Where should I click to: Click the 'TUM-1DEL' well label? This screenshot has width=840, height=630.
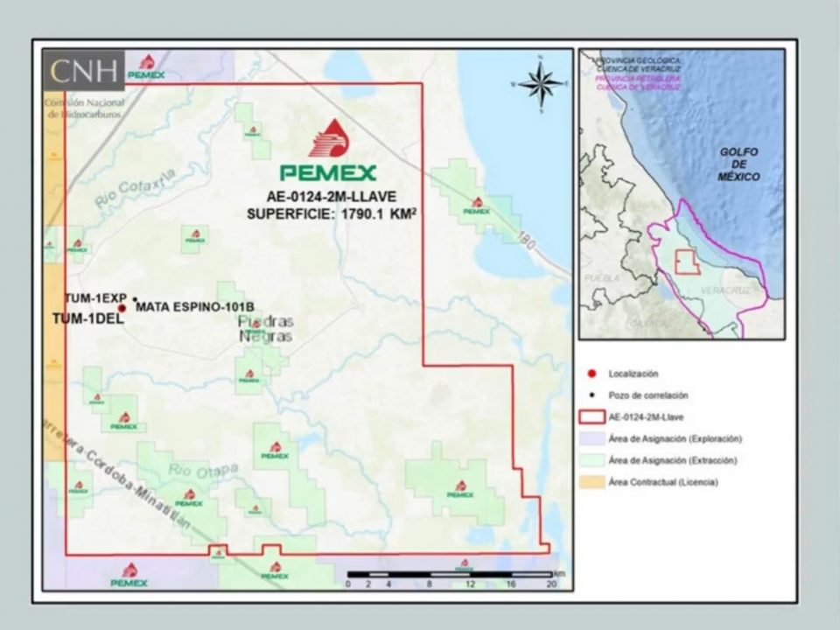pyautogui.click(x=88, y=318)
